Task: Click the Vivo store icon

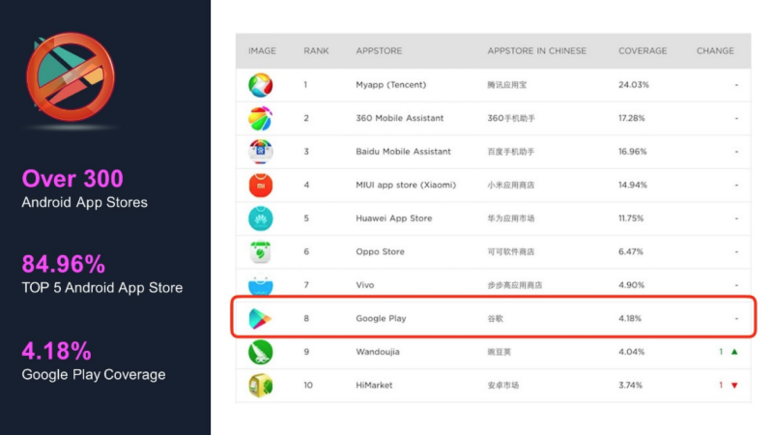Action: (260, 285)
